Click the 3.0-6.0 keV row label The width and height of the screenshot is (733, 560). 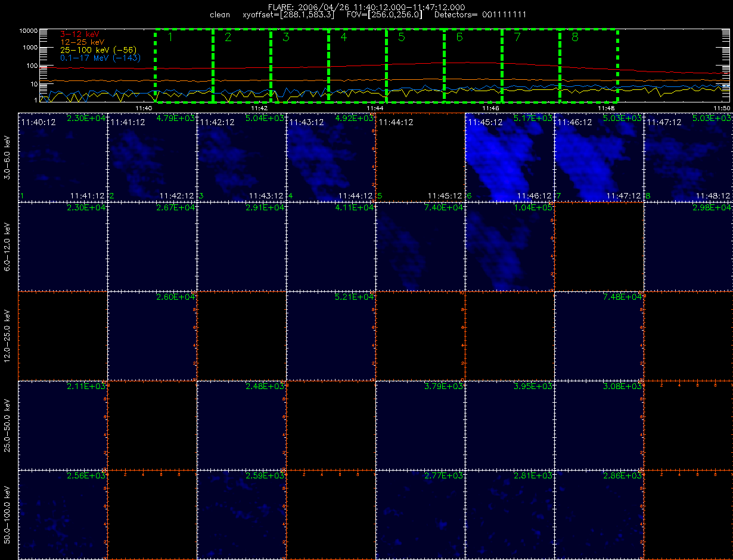8,157
